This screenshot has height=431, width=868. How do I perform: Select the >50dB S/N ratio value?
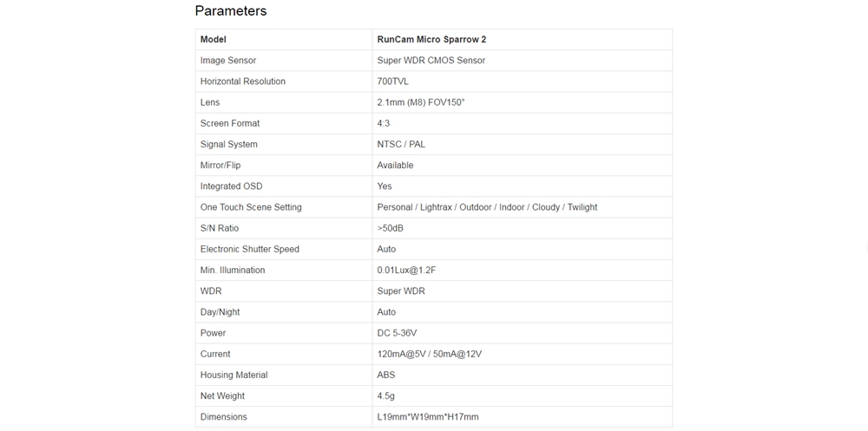pyautogui.click(x=390, y=228)
